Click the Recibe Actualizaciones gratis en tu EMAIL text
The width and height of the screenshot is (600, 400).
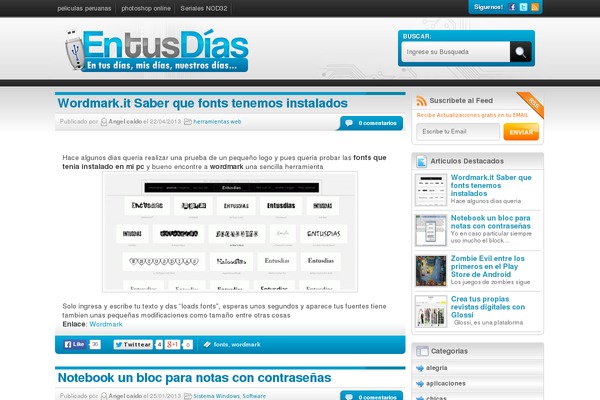(x=472, y=115)
